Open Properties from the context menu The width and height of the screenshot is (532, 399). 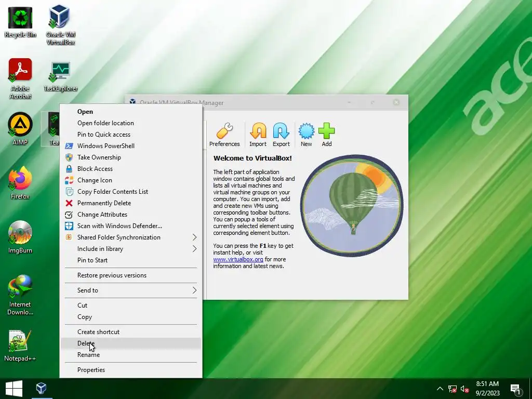(x=131, y=370)
